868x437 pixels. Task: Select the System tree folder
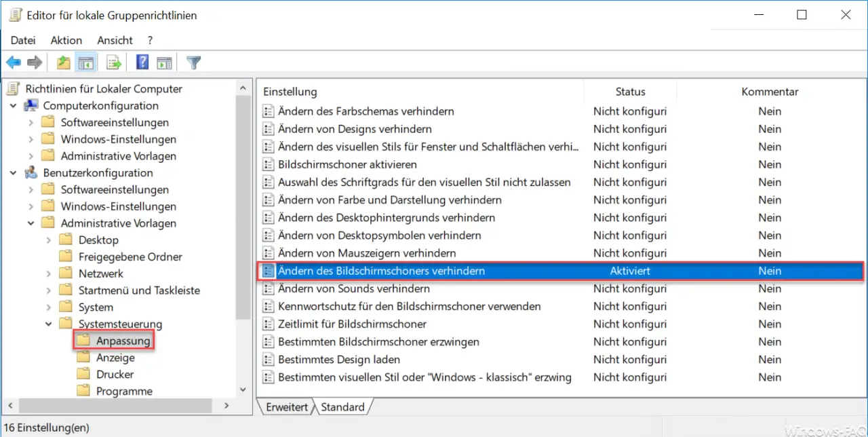(x=96, y=307)
